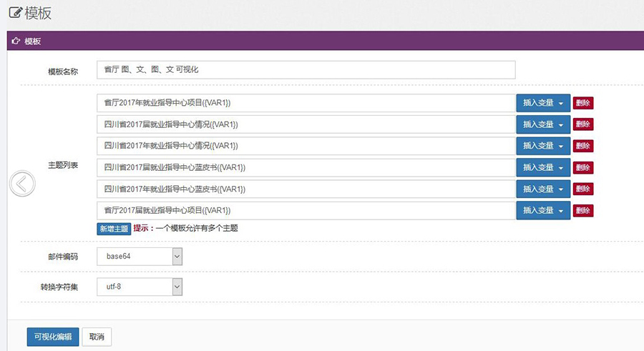
Task: Delete the 四川省2017届就业指导中心蓝皮书 subject
Action: (582, 167)
